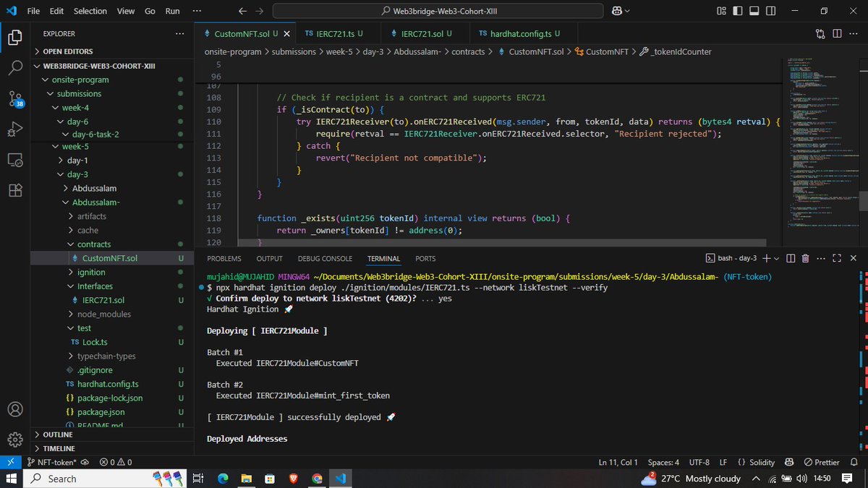Open the new terminal profile dropdown arrow
The height and width of the screenshot is (488, 868).
(x=777, y=258)
